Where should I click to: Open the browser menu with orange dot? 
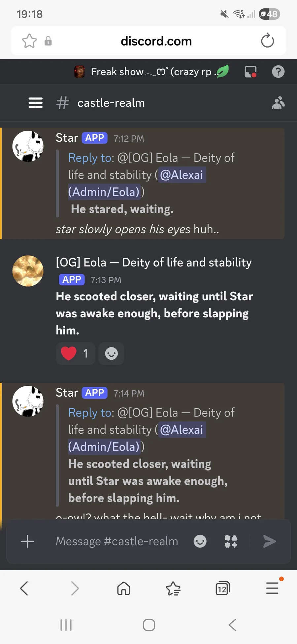(x=273, y=588)
